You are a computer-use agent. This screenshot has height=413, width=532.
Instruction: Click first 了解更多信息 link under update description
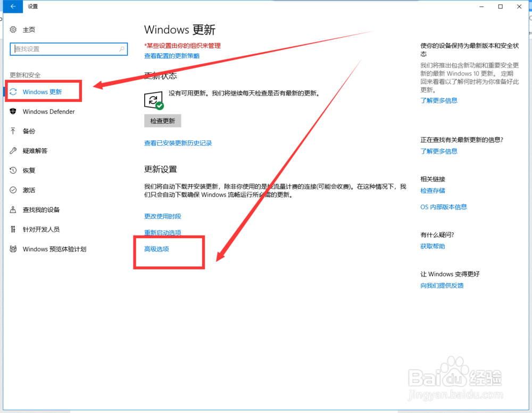point(439,100)
